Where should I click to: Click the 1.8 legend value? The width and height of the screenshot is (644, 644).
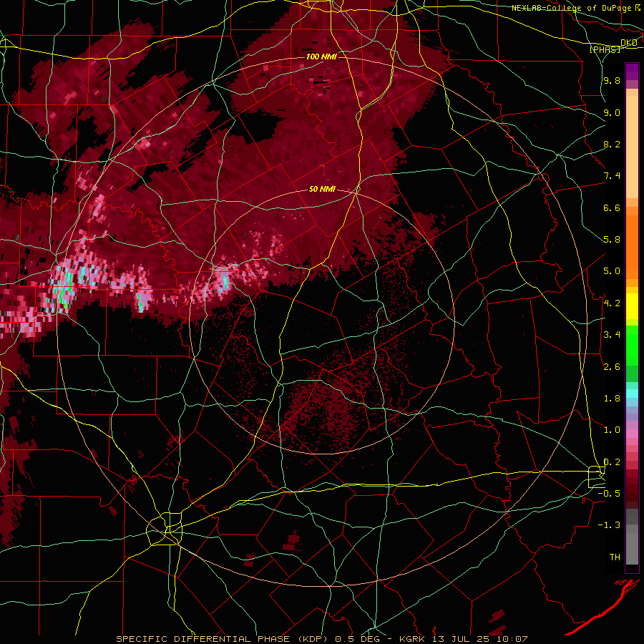pos(612,399)
